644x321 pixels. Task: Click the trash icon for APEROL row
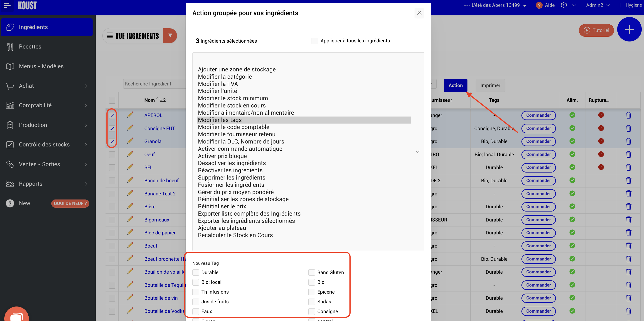pos(628,115)
